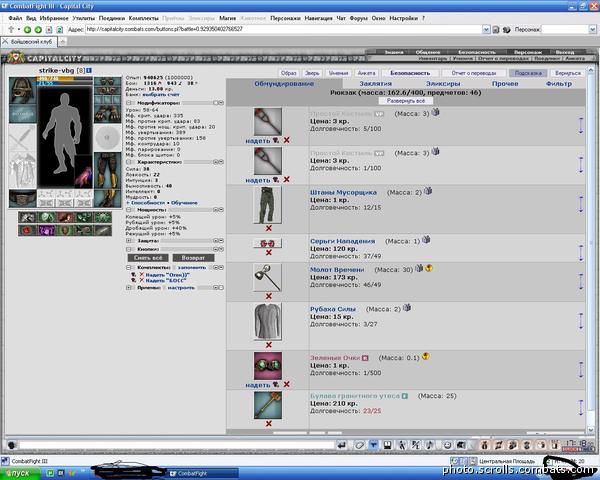Click the empty weapon slot with crossed swords
Image resolution: width=600 pixels, height=480 pixels.
coord(23,137)
